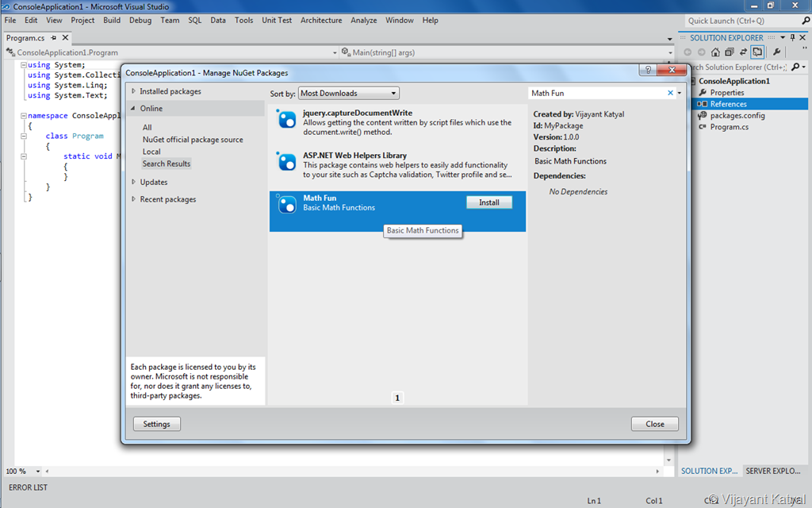Click vertical scrollbar down arrow in editor
812x508 pixels.
[668, 460]
